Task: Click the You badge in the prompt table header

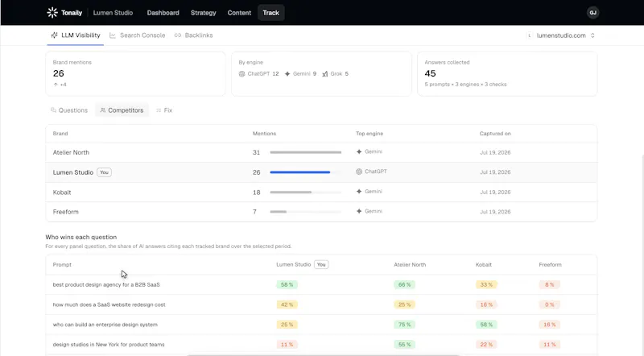Action: point(321,264)
